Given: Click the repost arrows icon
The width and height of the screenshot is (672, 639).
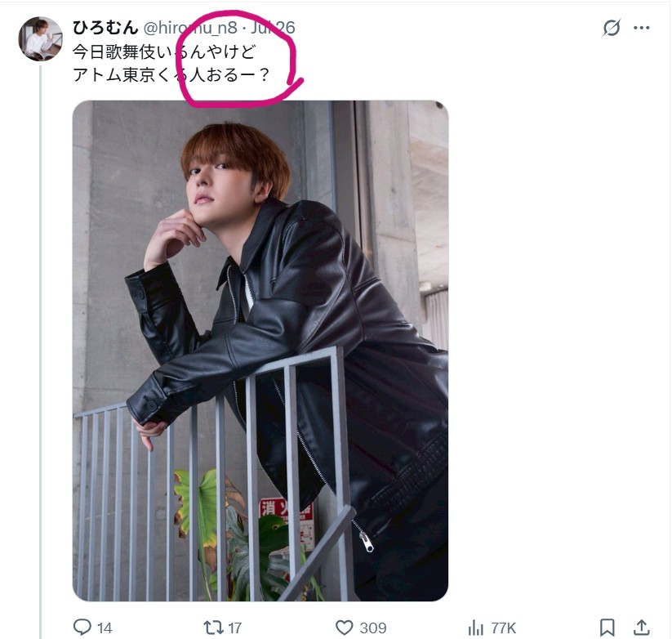Looking at the screenshot, I should [213, 628].
